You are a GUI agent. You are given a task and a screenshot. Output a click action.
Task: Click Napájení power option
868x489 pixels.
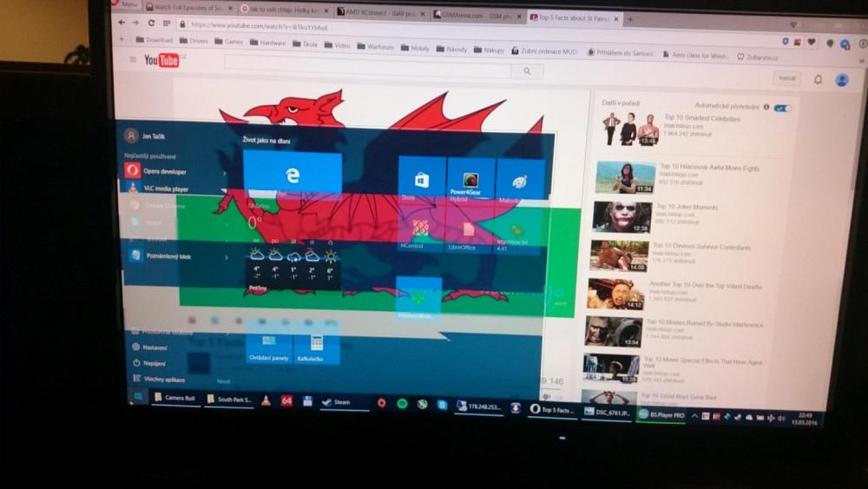[x=149, y=363]
